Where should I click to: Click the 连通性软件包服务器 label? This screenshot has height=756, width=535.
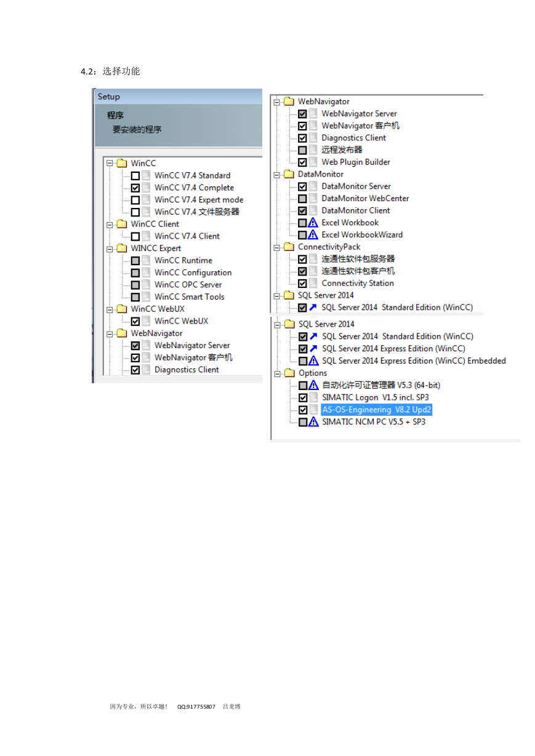point(358,259)
